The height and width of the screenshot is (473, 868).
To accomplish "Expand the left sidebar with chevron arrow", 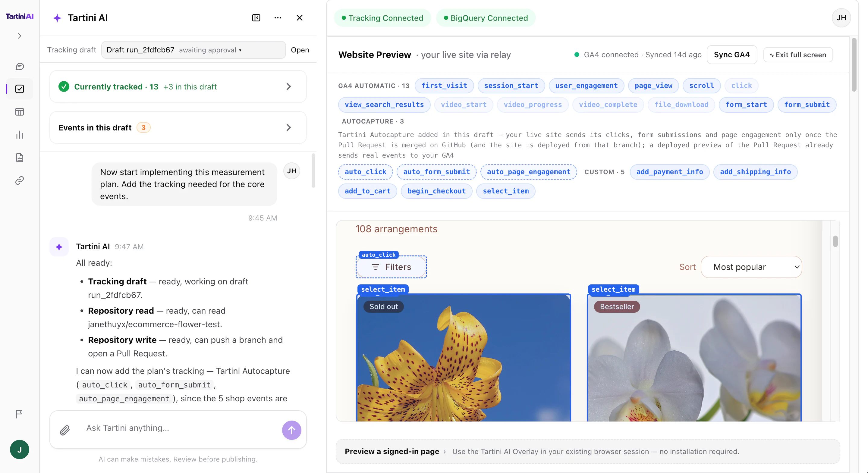I will tap(20, 36).
